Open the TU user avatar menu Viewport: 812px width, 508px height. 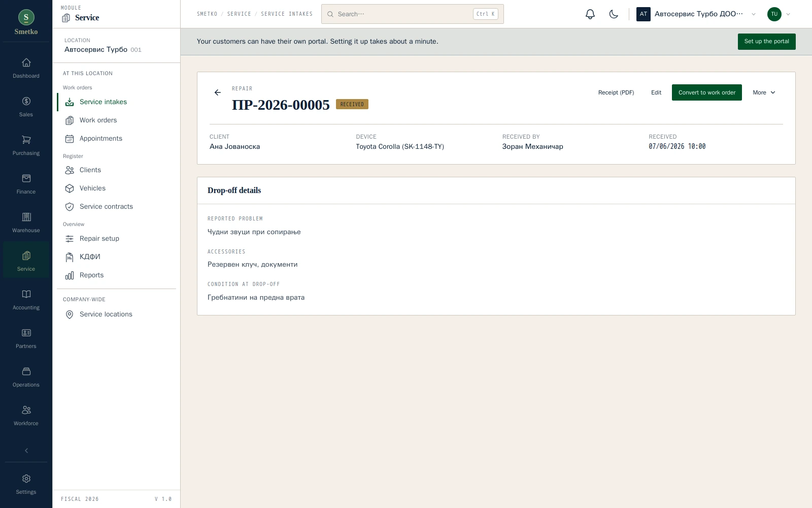779,14
